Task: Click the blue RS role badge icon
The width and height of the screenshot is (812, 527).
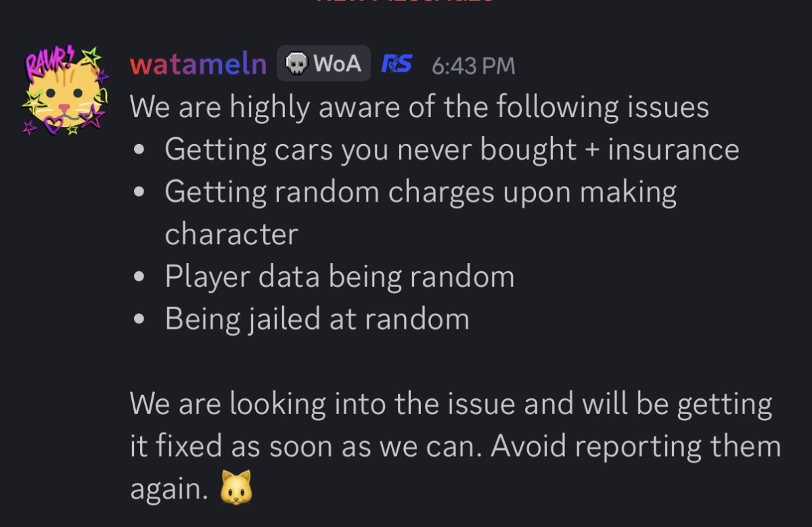Action: (x=397, y=65)
